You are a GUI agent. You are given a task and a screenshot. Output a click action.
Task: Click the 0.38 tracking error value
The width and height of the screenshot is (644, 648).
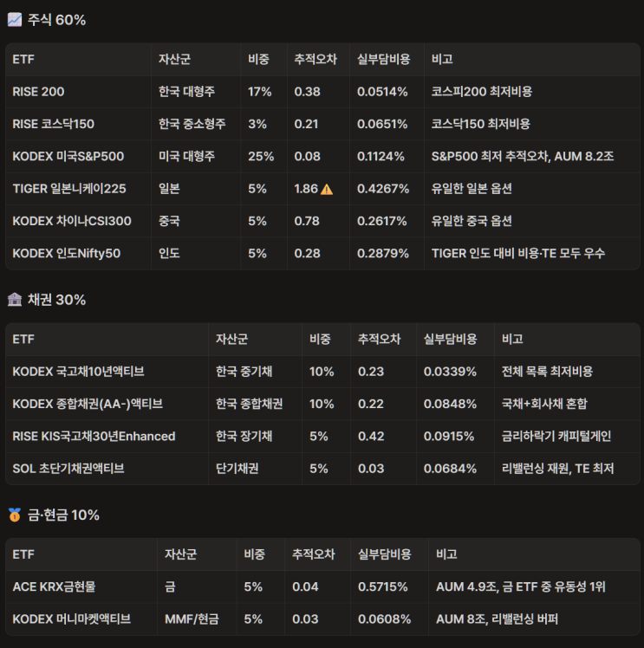coord(307,92)
